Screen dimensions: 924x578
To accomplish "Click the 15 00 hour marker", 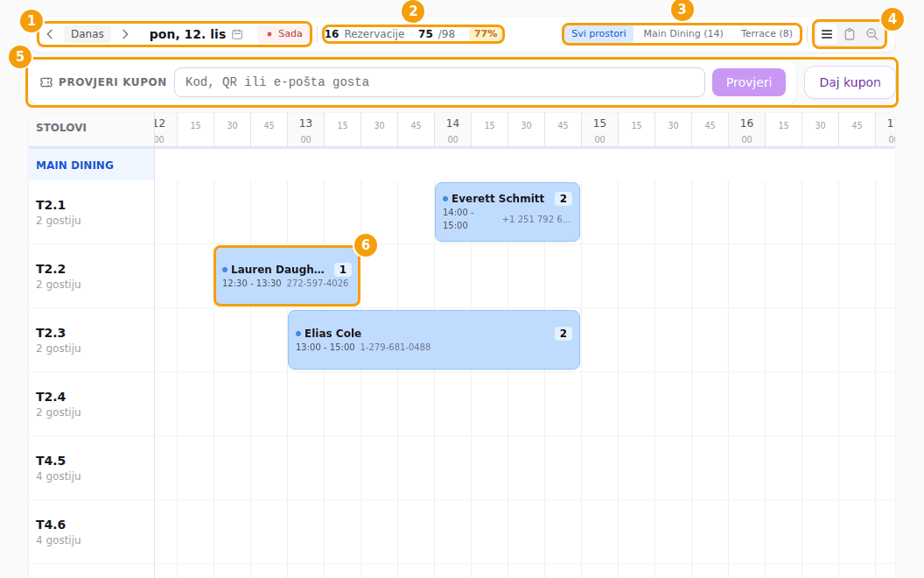I will pyautogui.click(x=599, y=130).
